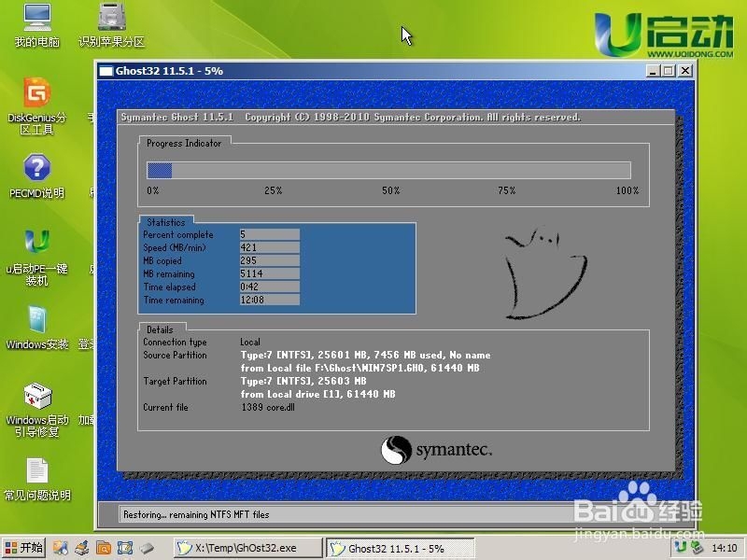Open the 我的电脑 desktop icon
Image resolution: width=747 pixels, height=560 pixels.
(37, 25)
